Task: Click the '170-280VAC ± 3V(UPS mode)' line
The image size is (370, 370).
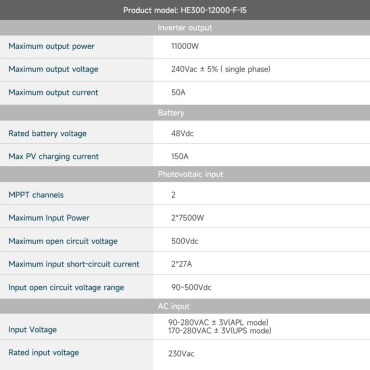Action: 220,331
